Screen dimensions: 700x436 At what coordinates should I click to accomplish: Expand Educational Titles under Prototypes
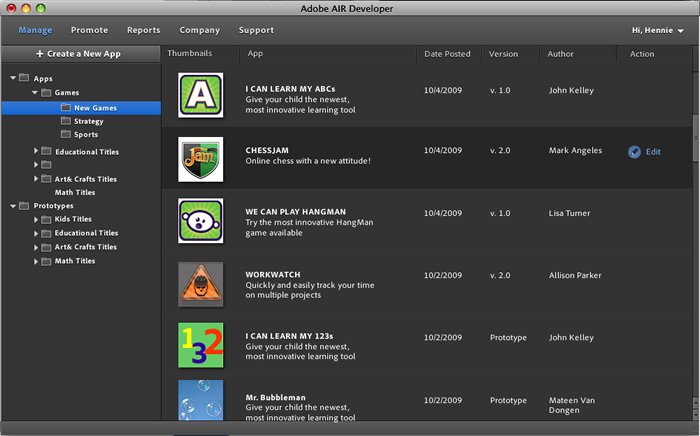coord(36,233)
